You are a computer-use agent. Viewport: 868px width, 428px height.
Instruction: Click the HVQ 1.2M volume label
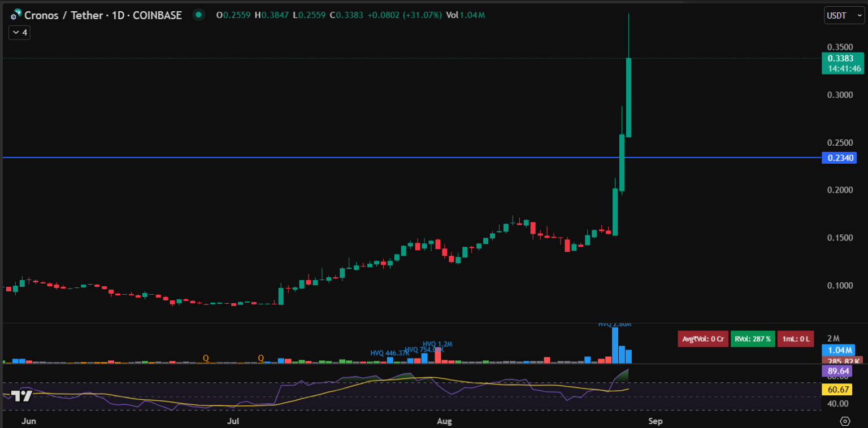coord(437,344)
